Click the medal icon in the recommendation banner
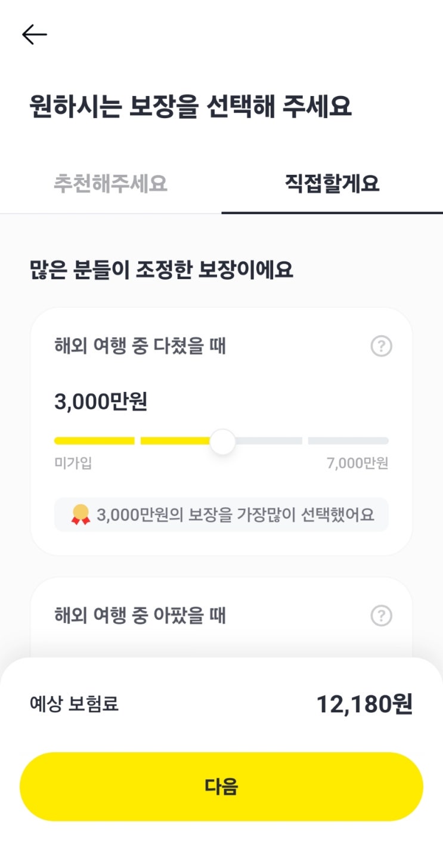The width and height of the screenshot is (443, 868). [x=80, y=514]
